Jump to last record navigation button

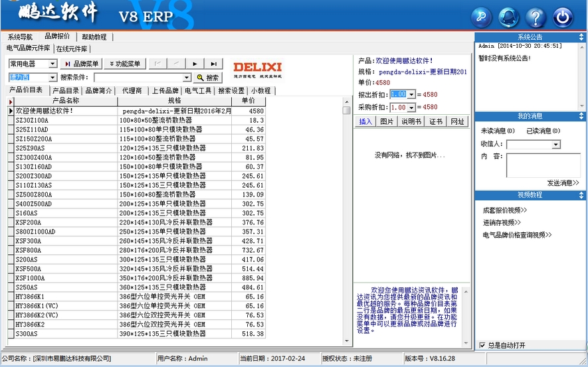click(x=214, y=64)
